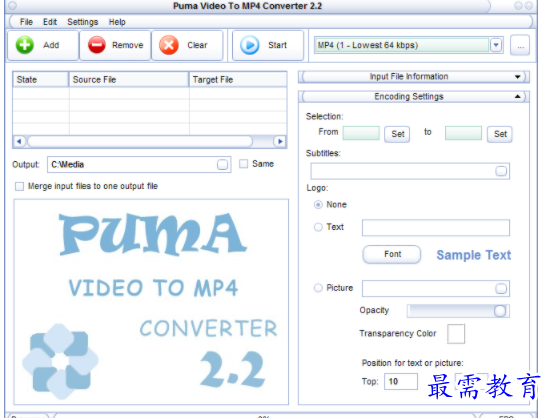Enable the Same folder checkbox
Viewport: 549px width, 418px height.
(x=243, y=164)
